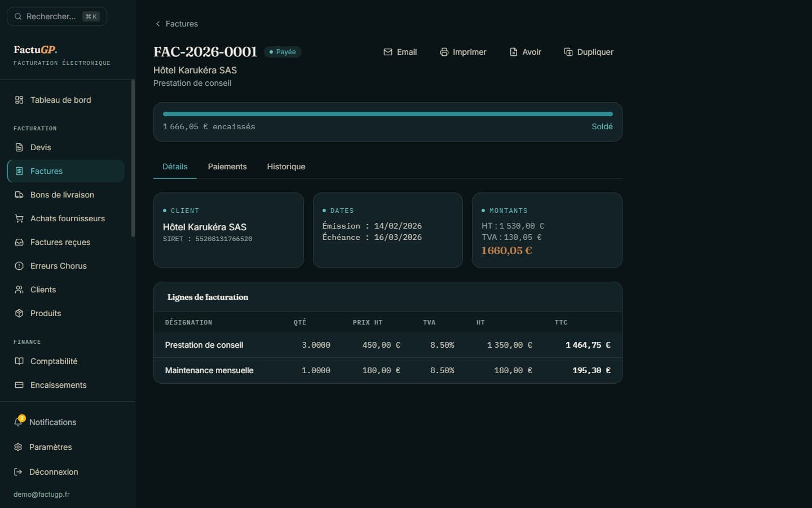Focus the Rechercher search field
Screen dimensions: 812x508
coord(56,16)
